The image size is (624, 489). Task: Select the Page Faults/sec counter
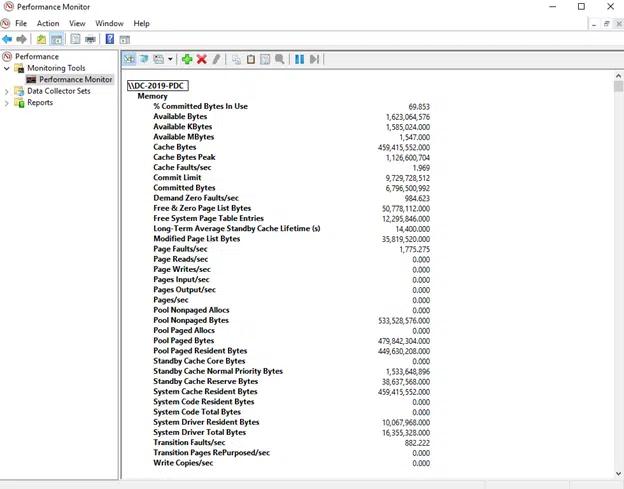click(x=180, y=249)
